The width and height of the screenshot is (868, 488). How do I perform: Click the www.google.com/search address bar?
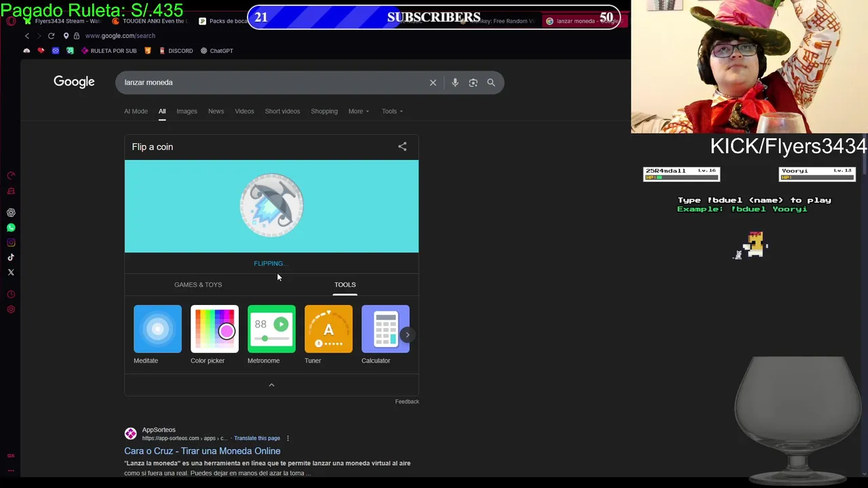coord(120,36)
